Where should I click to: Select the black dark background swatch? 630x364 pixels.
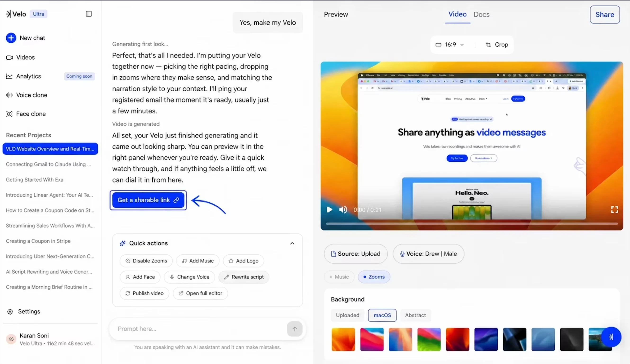pyautogui.click(x=571, y=340)
